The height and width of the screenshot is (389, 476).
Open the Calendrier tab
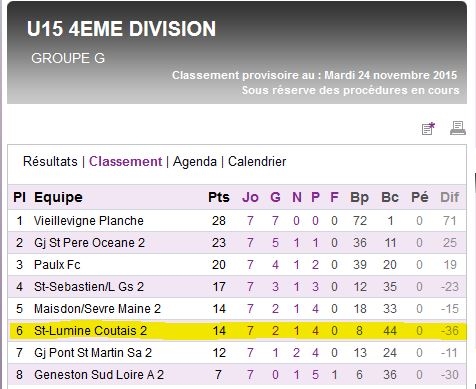tap(257, 162)
